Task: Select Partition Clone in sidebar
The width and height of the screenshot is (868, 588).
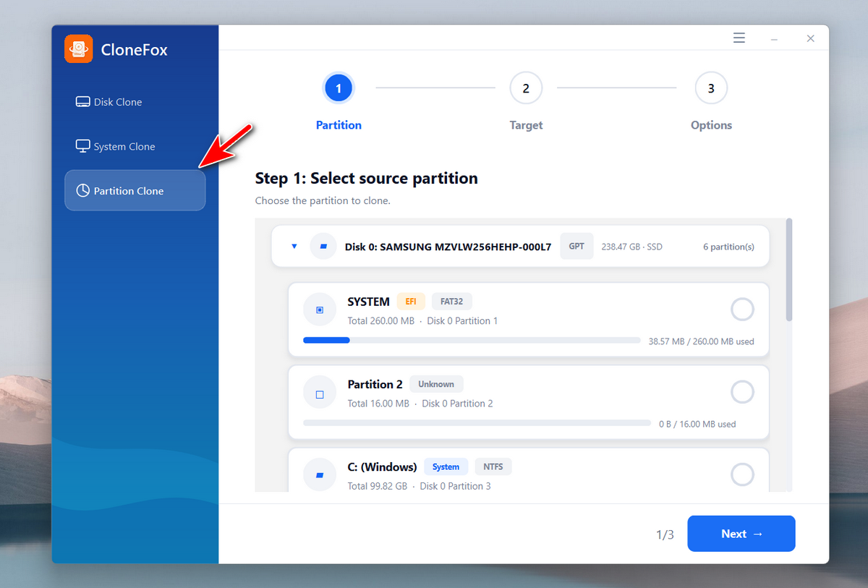Action: [135, 190]
